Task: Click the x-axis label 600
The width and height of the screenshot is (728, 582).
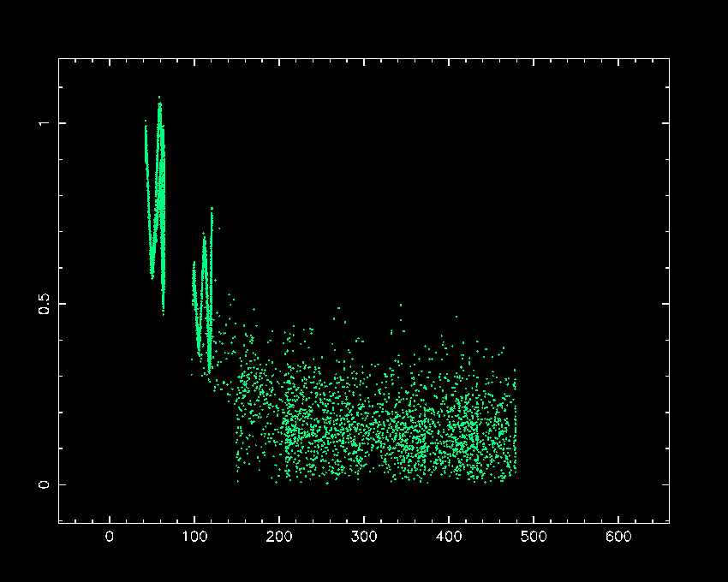Action: [x=618, y=537]
